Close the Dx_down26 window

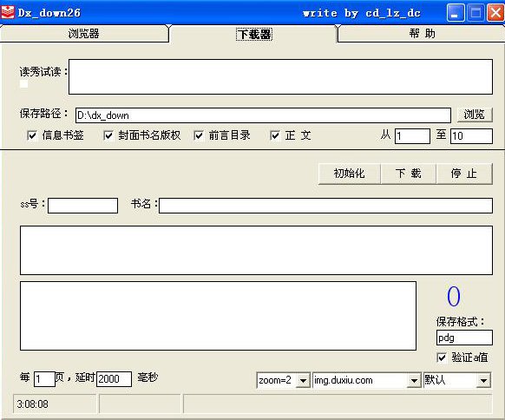tap(495, 13)
